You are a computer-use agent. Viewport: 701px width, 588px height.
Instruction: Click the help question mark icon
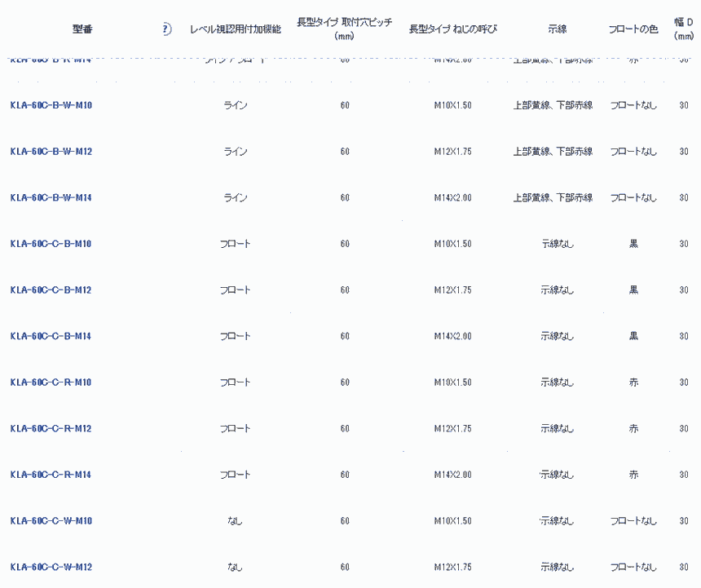(166, 29)
